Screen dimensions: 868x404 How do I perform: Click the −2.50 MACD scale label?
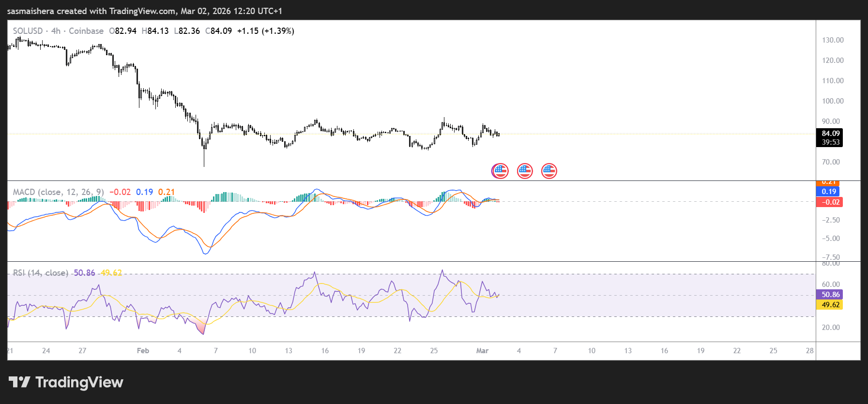tap(831, 220)
